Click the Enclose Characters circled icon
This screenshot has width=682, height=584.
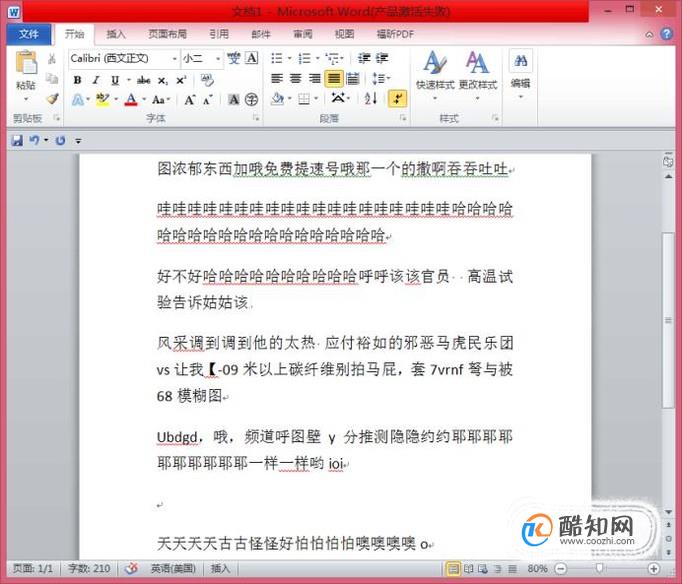click(252, 100)
